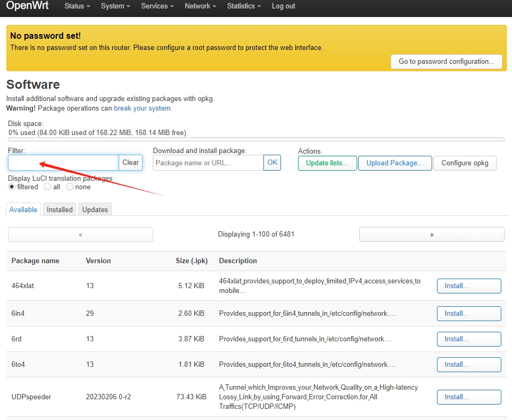The height and width of the screenshot is (420, 512).
Task: Click the 6rd tunnels description text
Action: point(305,339)
